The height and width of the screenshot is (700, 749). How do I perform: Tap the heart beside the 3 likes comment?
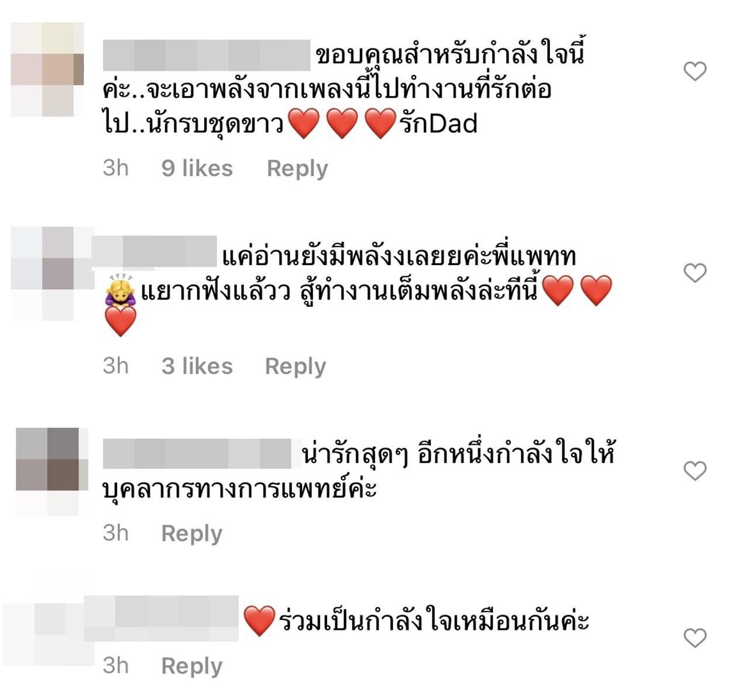tap(695, 273)
